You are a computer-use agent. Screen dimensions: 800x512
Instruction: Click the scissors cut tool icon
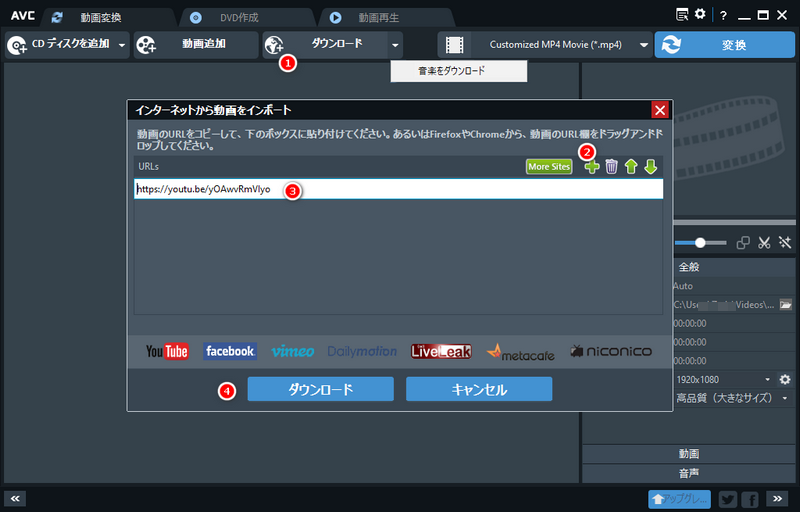(x=764, y=243)
